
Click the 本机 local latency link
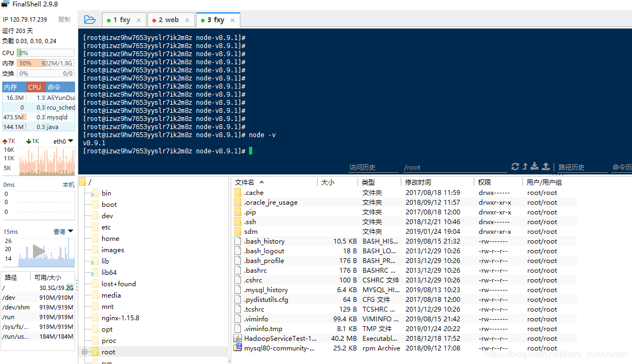coord(69,185)
